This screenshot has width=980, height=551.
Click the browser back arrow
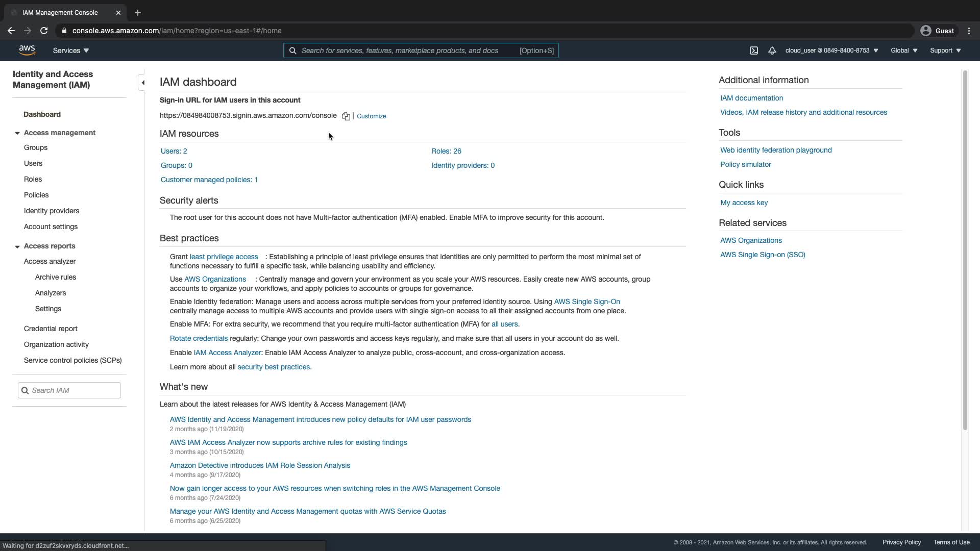click(11, 31)
